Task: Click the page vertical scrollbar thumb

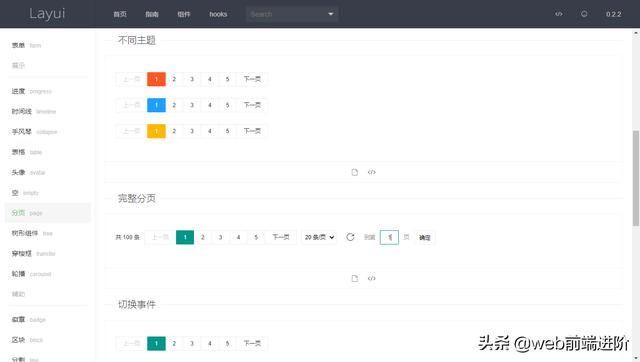Action: (636, 178)
